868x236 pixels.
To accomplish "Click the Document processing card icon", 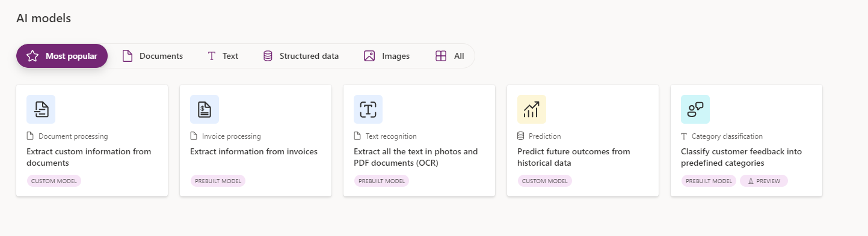I will [41, 109].
